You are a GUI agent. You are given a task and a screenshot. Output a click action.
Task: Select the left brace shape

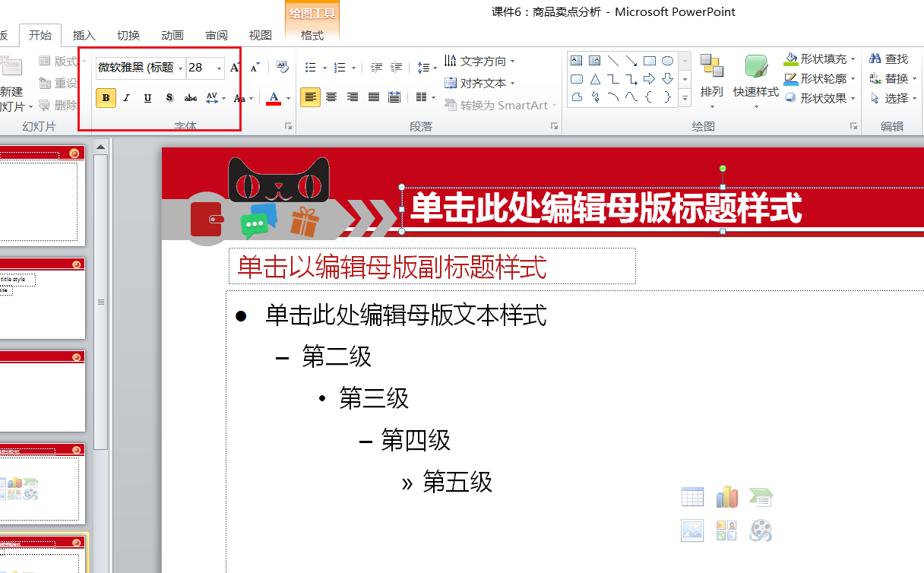[649, 97]
